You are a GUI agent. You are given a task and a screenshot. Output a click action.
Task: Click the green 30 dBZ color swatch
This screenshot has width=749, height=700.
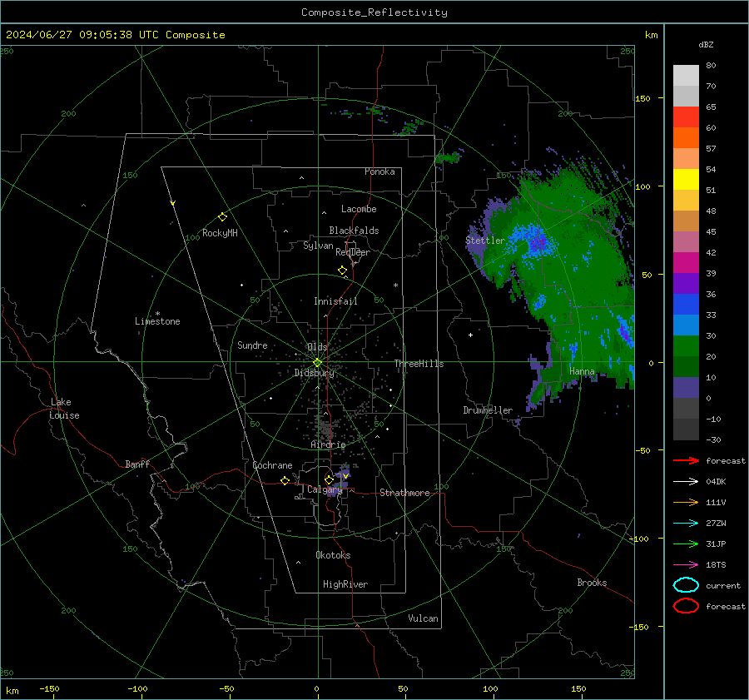tap(686, 345)
